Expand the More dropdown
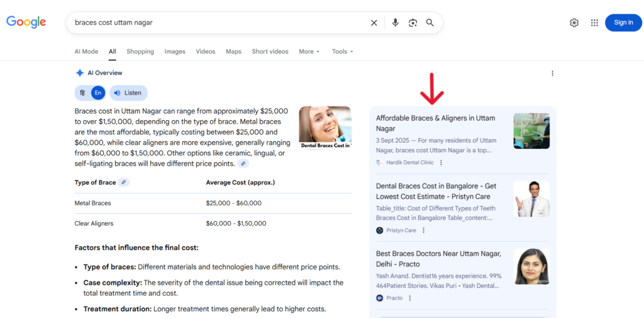Image resolution: width=644 pixels, height=318 pixels. point(309,52)
